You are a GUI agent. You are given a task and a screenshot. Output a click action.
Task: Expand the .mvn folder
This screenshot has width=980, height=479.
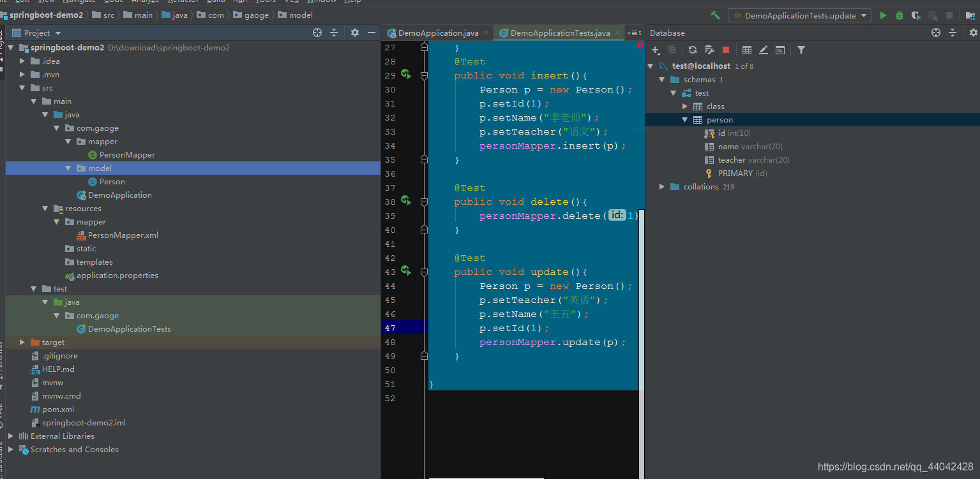(x=22, y=75)
